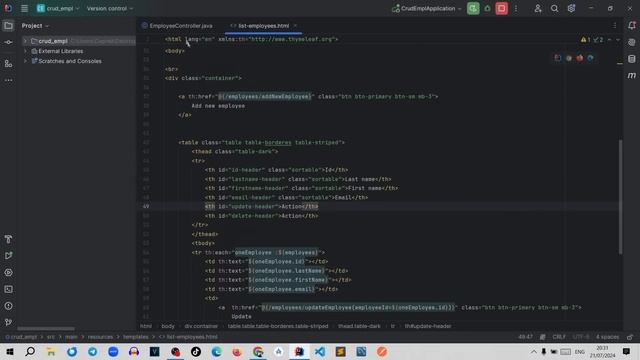Screen dimensions: 640x360
Task: Toggle read-only lock icon in status bar
Action: coord(630,337)
